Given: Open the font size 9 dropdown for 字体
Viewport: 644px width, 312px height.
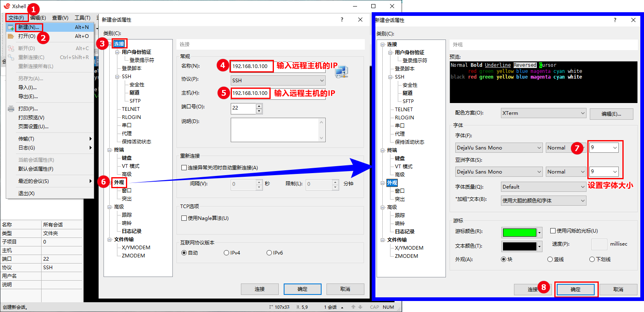Looking at the screenshot, I should click(x=615, y=148).
